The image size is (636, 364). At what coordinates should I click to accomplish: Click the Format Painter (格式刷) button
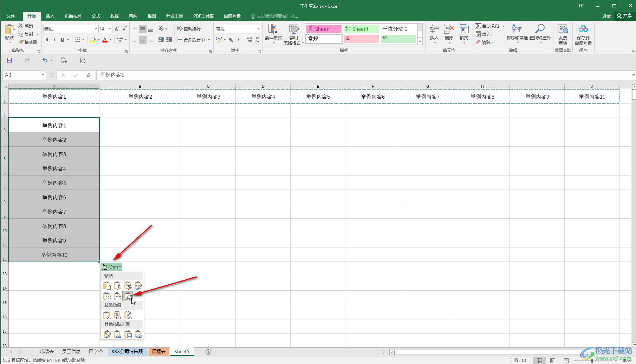click(28, 42)
